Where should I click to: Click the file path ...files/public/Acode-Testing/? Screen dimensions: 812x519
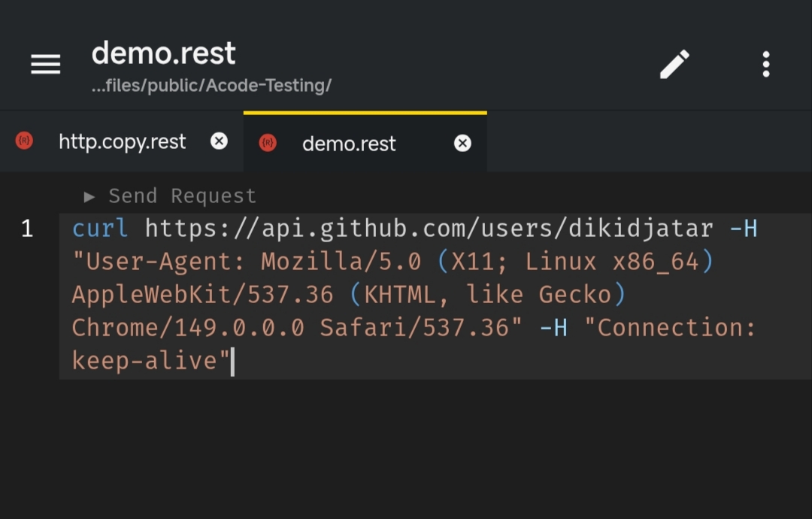click(x=211, y=86)
